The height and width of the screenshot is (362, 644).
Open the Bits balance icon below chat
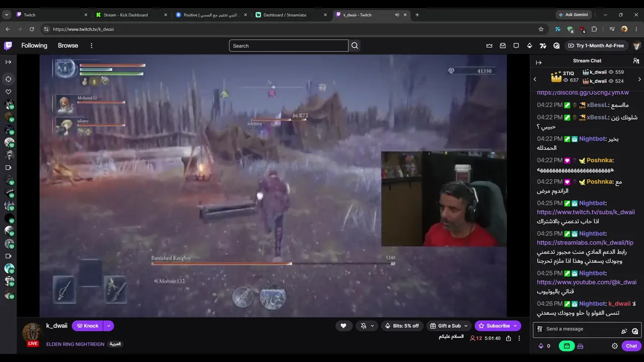[541, 346]
